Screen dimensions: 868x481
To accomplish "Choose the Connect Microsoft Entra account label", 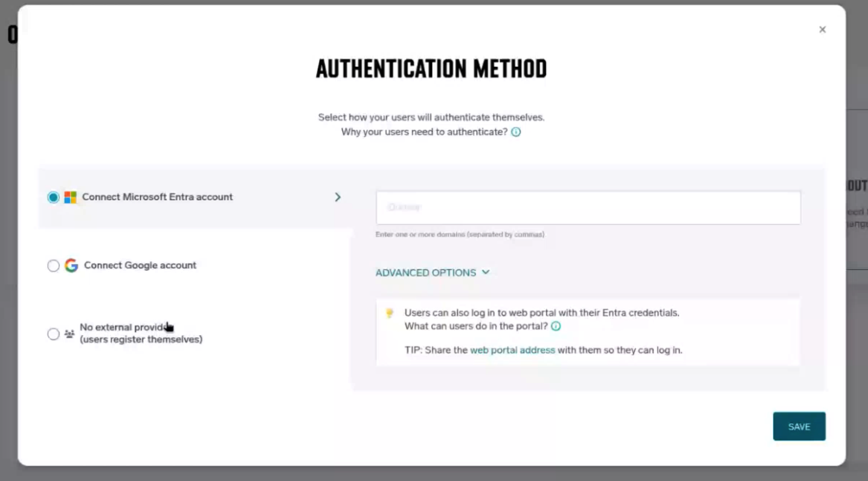I will point(157,197).
